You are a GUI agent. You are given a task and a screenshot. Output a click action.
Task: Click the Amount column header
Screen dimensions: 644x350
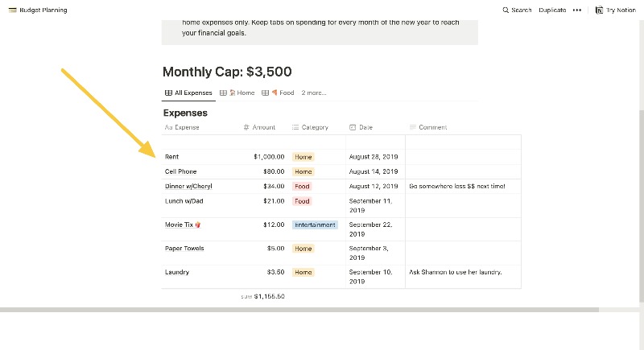click(259, 127)
